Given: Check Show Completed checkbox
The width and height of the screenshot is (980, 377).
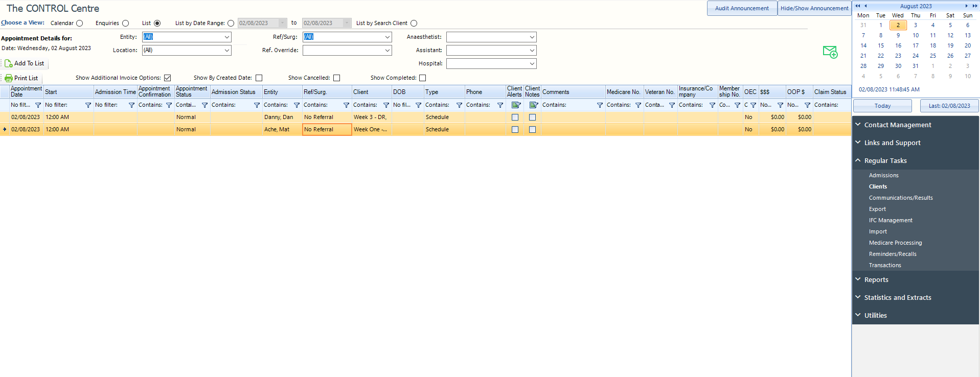Looking at the screenshot, I should [x=422, y=78].
